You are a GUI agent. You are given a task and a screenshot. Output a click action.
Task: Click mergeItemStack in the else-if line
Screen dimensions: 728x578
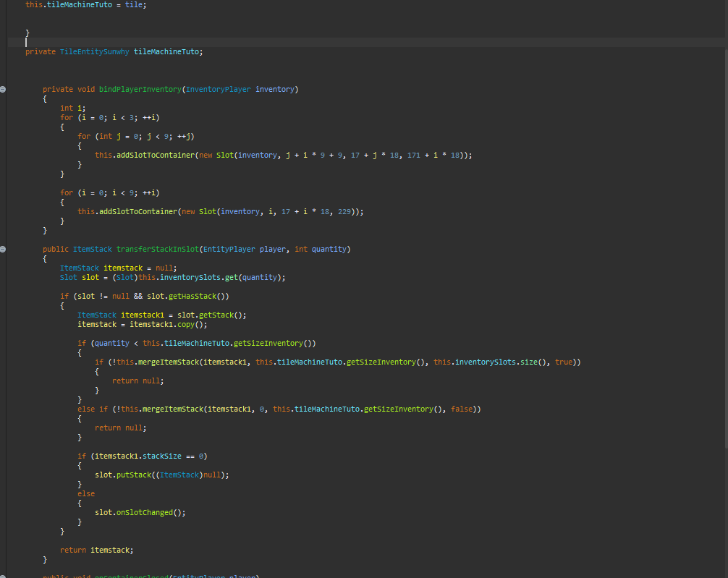coord(172,409)
